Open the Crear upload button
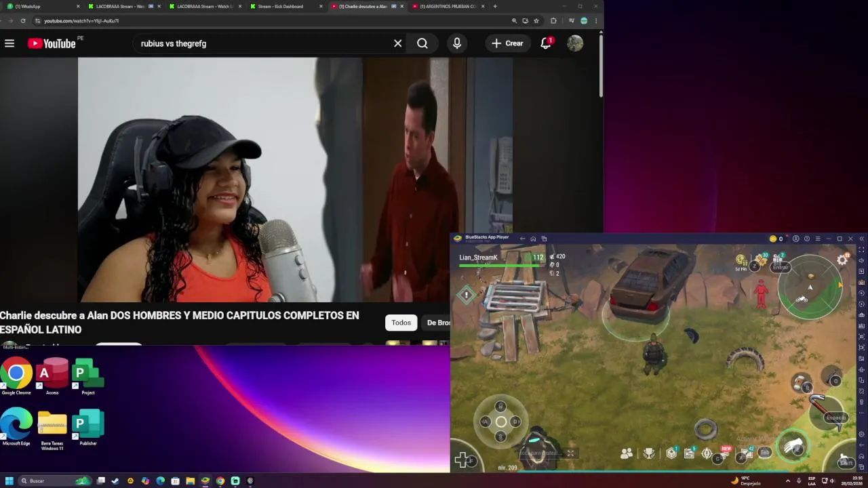Image resolution: width=868 pixels, height=488 pixels. pyautogui.click(x=507, y=43)
